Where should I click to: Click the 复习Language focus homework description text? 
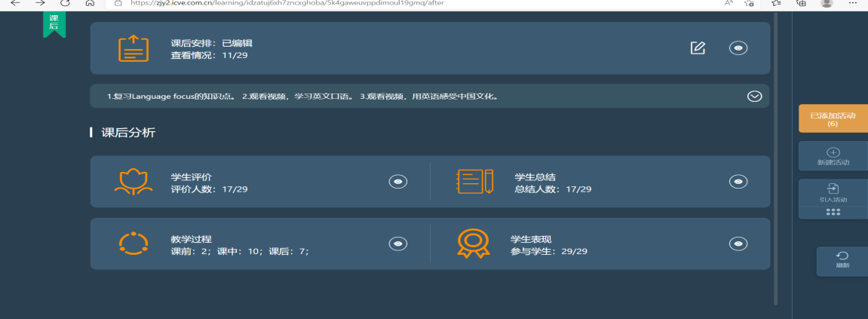click(303, 97)
